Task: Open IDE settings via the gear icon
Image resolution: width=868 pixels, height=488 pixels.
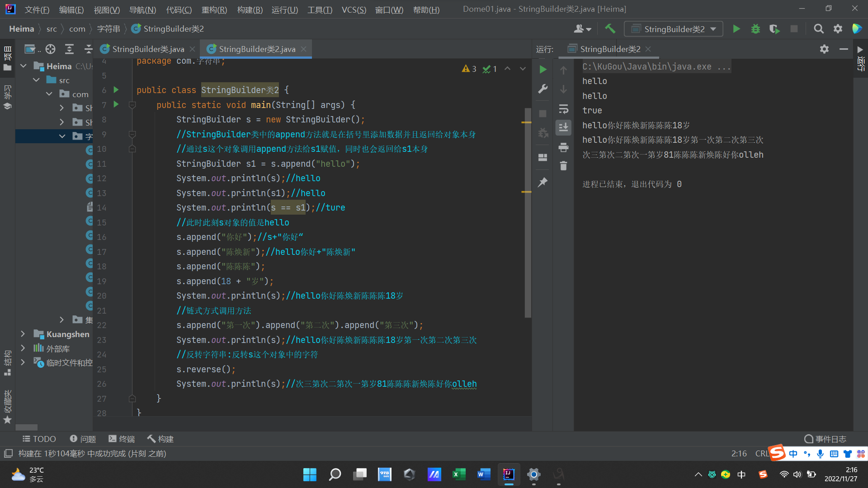Action: 838,28
